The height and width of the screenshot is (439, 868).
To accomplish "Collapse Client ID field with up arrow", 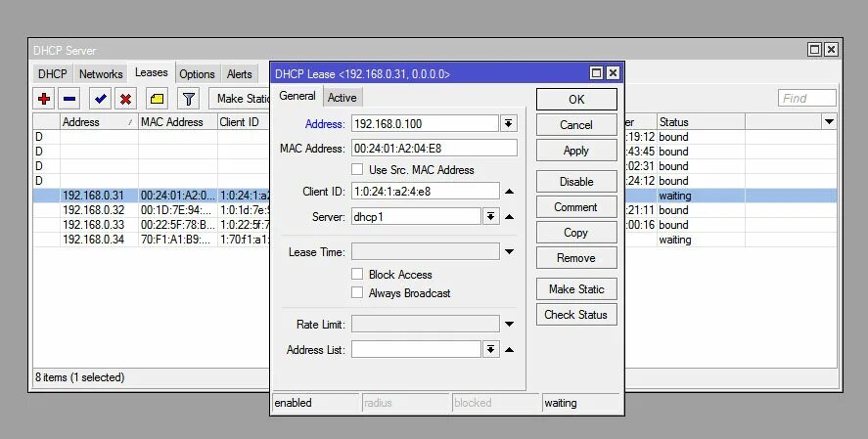I will (509, 192).
